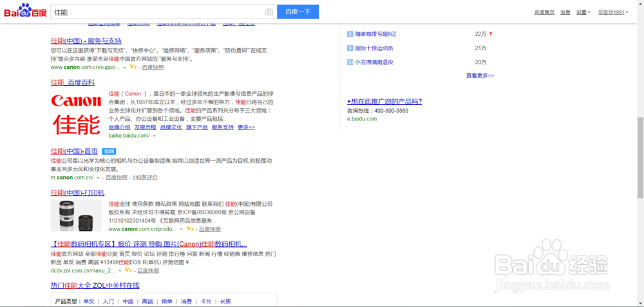Open result 佳能(中国) - 服务与支持
Viewport: 644px width, 307px height.
pyautogui.click(x=86, y=41)
